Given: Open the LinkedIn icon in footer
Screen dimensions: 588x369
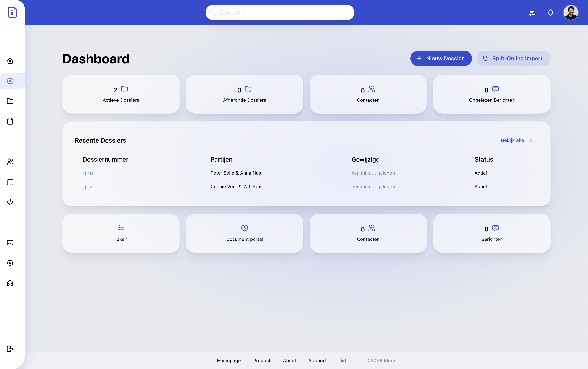Looking at the screenshot, I should coord(342,360).
